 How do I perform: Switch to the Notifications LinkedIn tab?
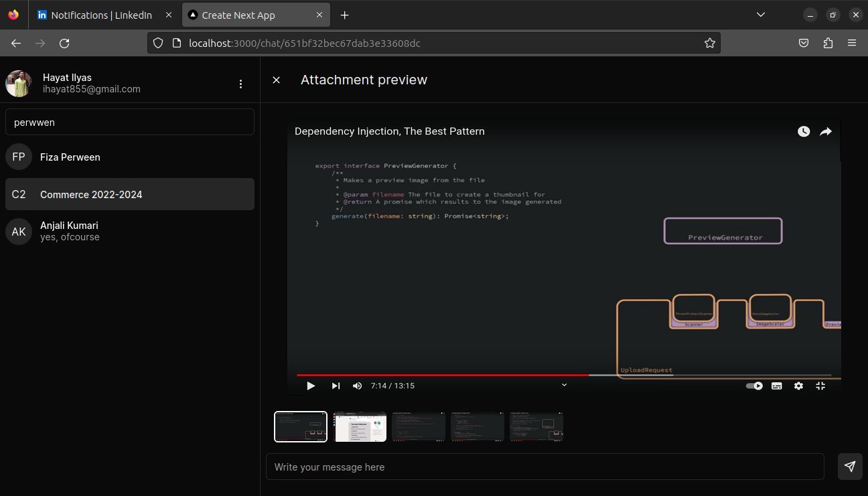(x=100, y=15)
